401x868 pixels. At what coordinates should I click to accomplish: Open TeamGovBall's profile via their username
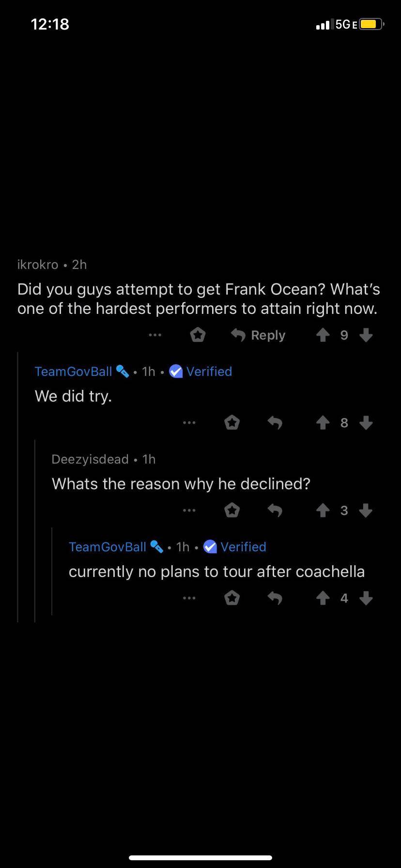[73, 371]
